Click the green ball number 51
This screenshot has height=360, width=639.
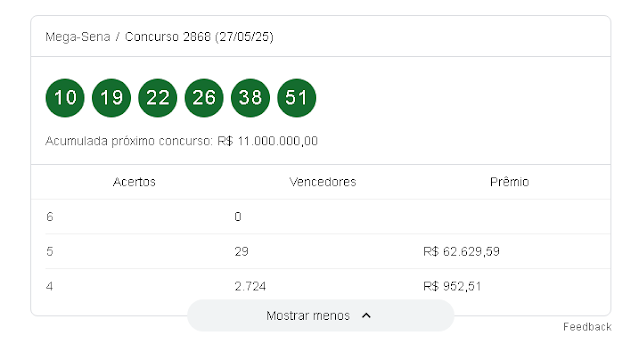[x=296, y=98]
